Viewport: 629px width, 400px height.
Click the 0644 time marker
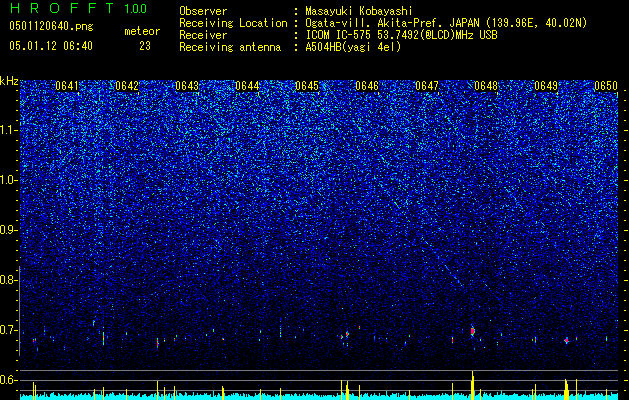(x=247, y=86)
